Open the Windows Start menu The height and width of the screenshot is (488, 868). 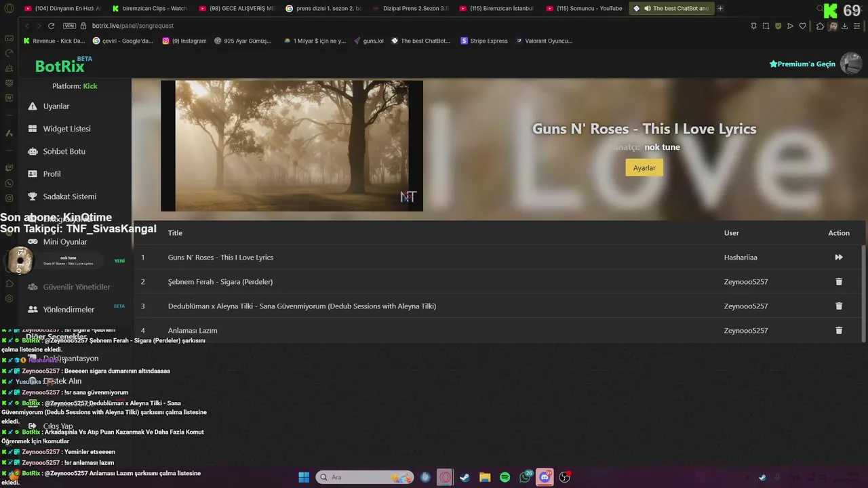pyautogui.click(x=304, y=477)
